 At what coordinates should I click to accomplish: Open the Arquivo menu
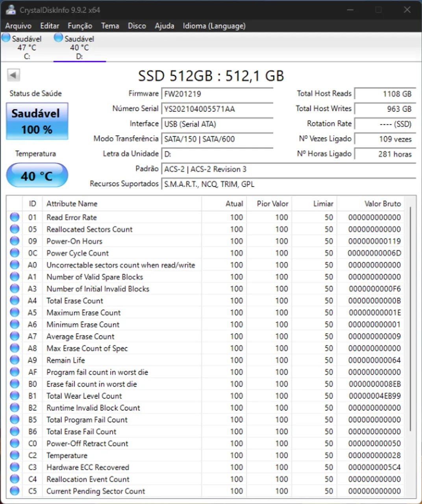pos(18,26)
